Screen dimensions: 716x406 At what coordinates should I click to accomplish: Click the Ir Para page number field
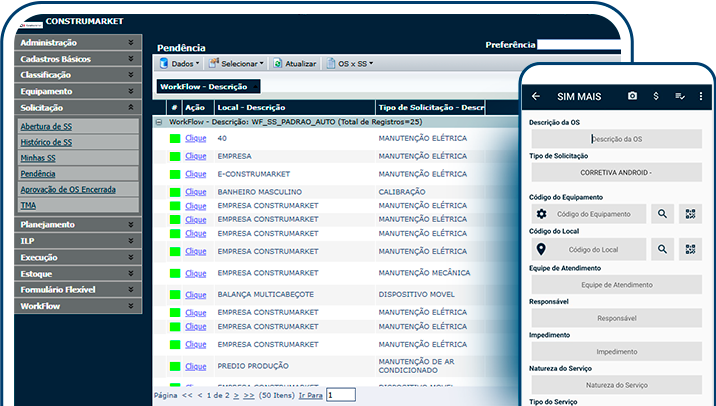(340, 395)
